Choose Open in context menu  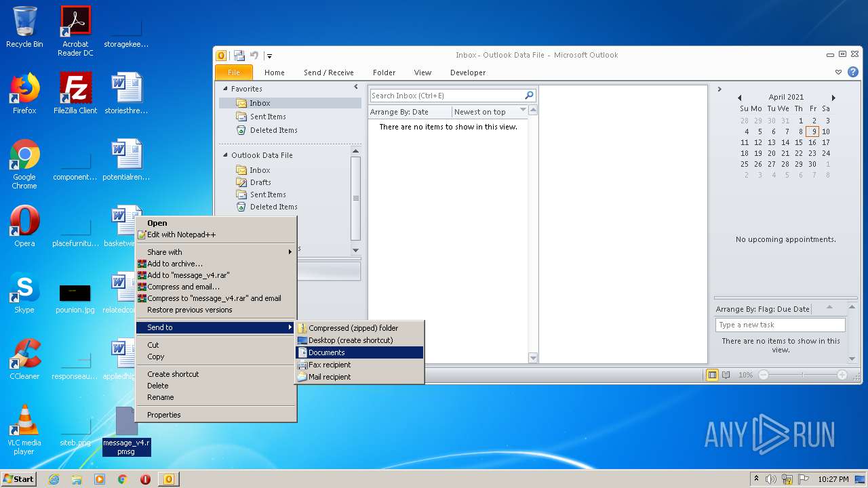(x=216, y=223)
